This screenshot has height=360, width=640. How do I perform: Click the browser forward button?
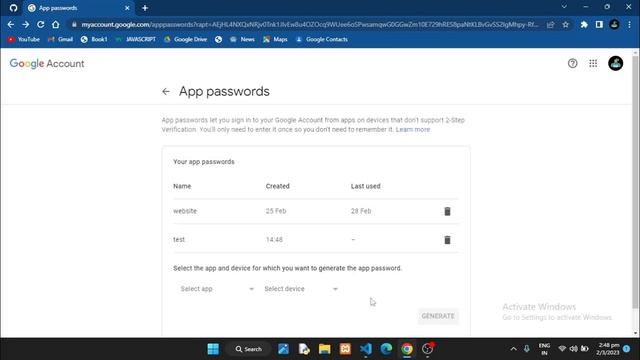point(26,24)
